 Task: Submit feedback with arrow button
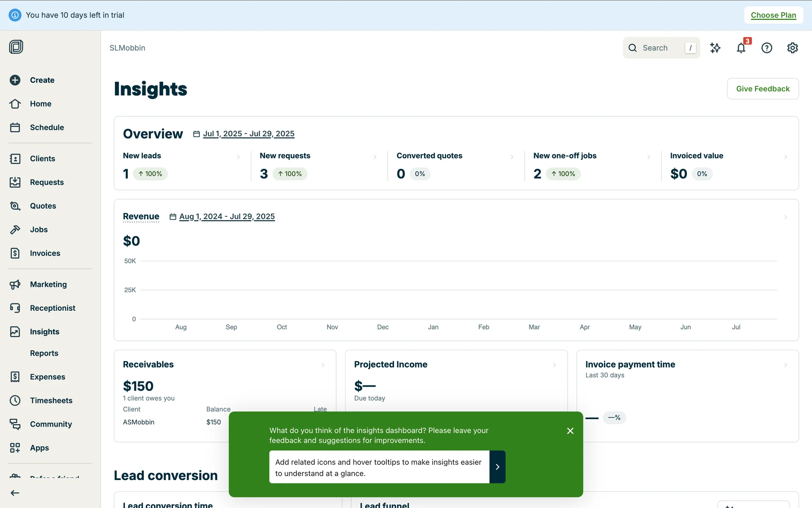click(497, 467)
